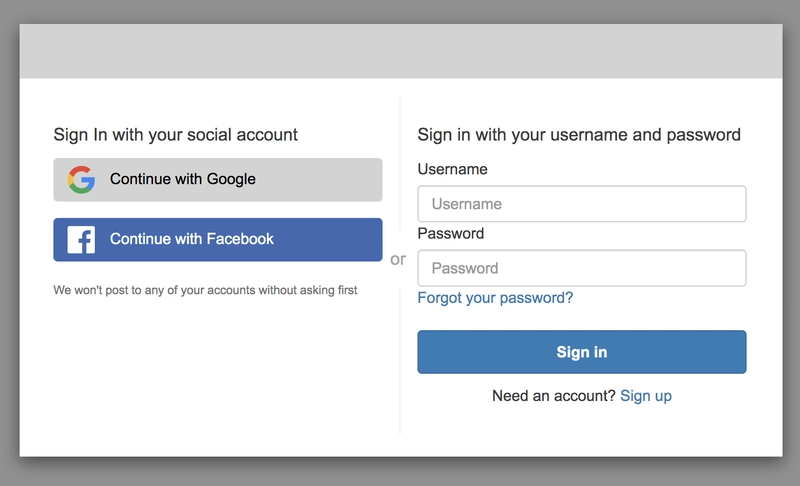Select the "Sign In with your social account" heading
Image resolution: width=800 pixels, height=486 pixels.
(176, 135)
